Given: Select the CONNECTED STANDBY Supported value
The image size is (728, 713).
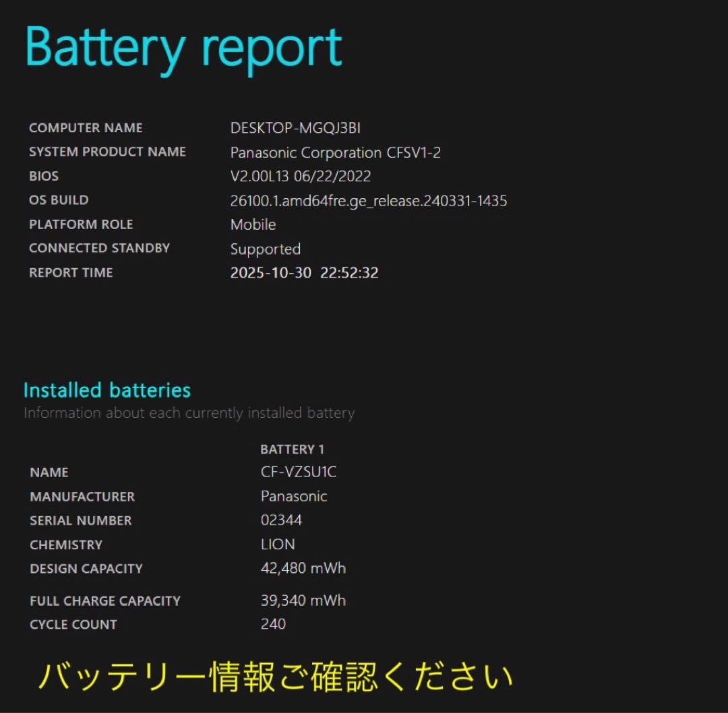Looking at the screenshot, I should [264, 249].
